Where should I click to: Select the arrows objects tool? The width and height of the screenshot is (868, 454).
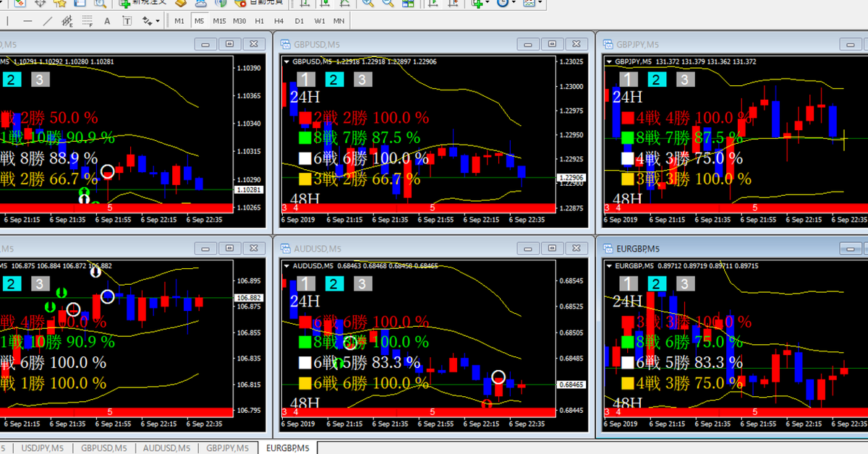pos(147,21)
